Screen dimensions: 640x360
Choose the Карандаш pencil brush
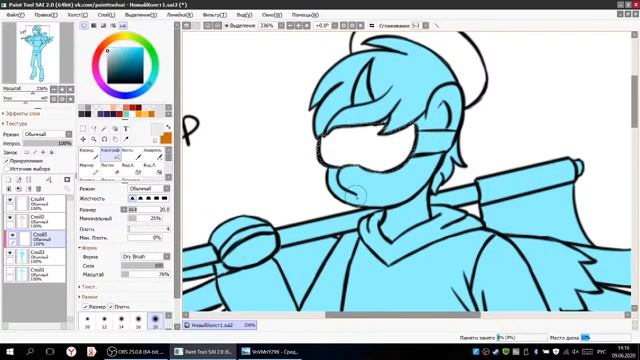[89, 154]
